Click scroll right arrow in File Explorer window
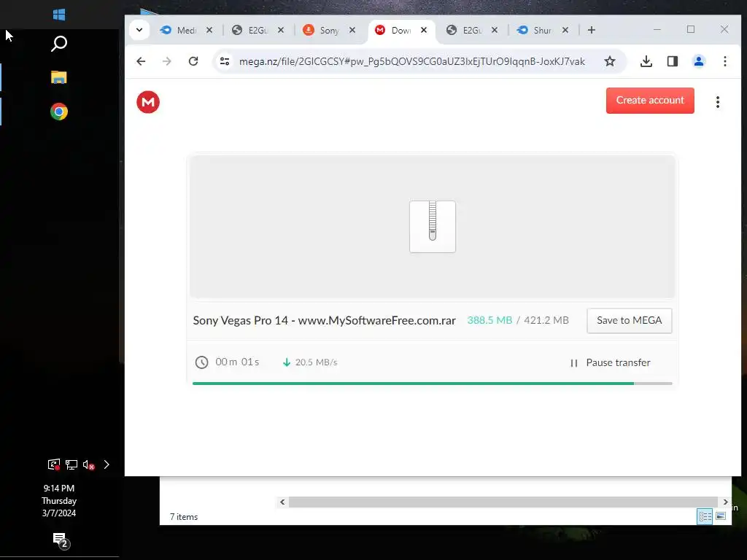Screen dimensions: 747x560 725,502
